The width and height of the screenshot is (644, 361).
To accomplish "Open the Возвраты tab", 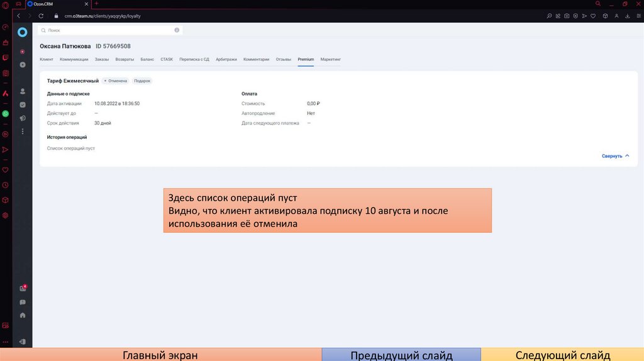I will tap(125, 59).
